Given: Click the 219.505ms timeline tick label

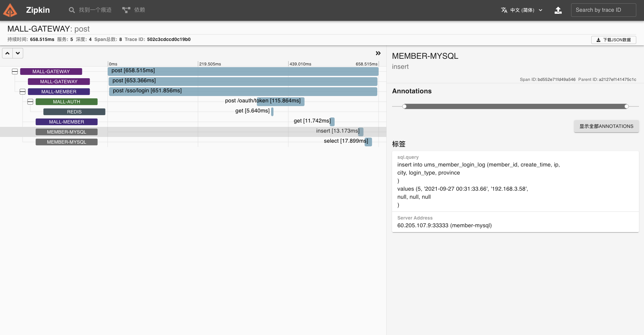Looking at the screenshot, I should coord(210,64).
